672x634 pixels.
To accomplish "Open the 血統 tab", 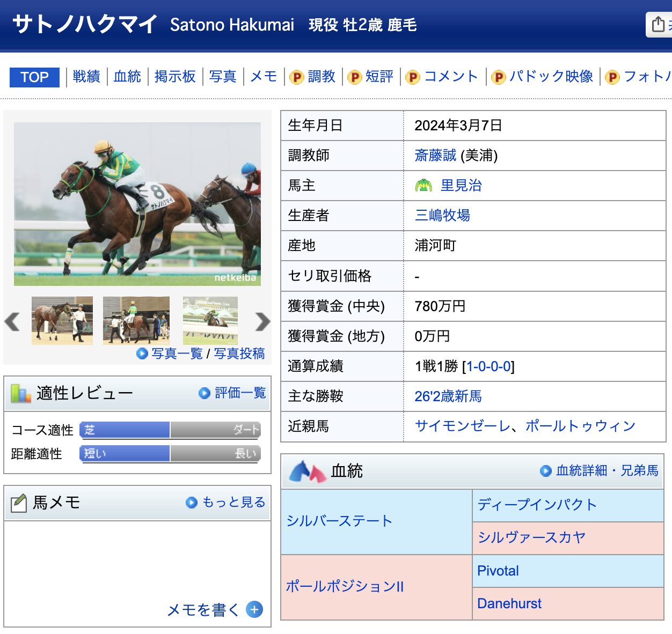I will 127,77.
